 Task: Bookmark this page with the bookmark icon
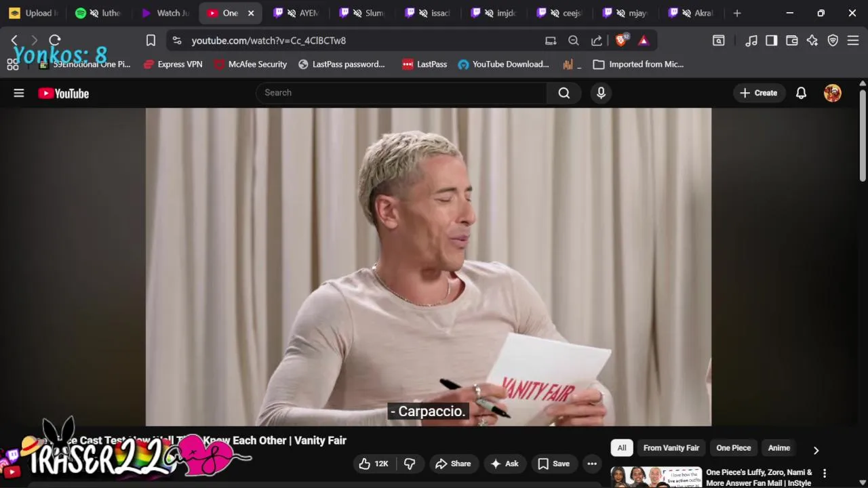(x=151, y=41)
